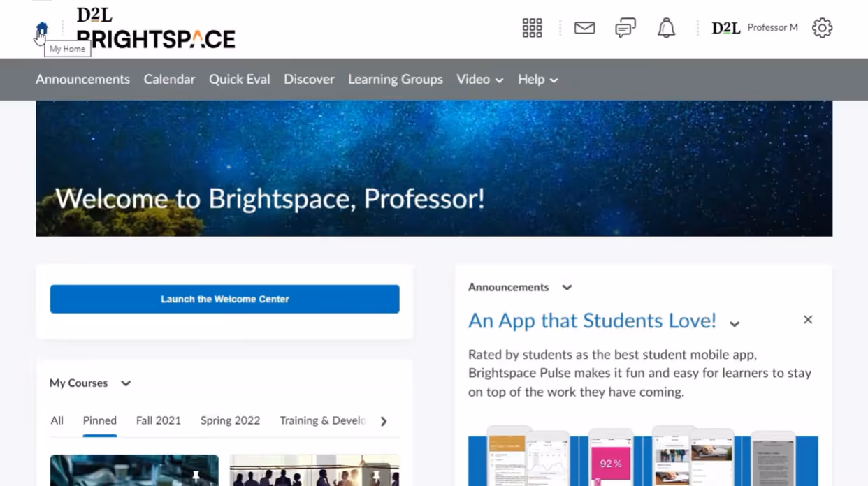
Task: Open Discover in the navbar
Action: 309,80
